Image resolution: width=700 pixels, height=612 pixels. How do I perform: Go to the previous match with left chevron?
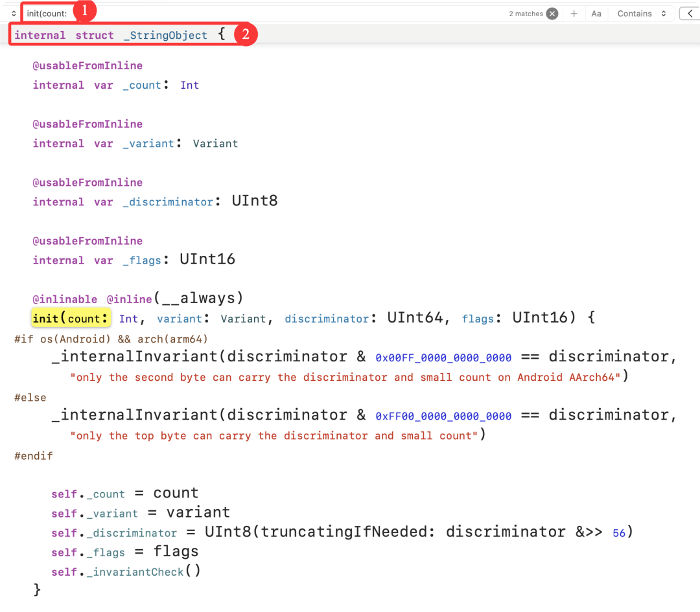(x=688, y=14)
